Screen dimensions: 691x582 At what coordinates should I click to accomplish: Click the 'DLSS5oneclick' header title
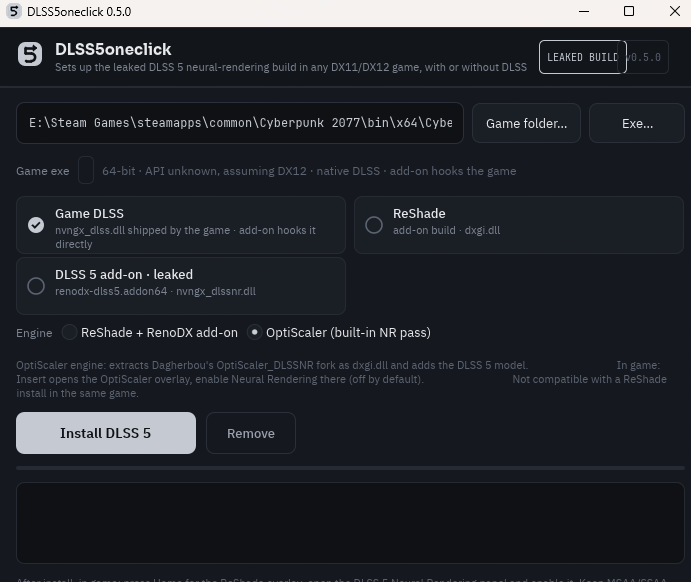coord(113,49)
